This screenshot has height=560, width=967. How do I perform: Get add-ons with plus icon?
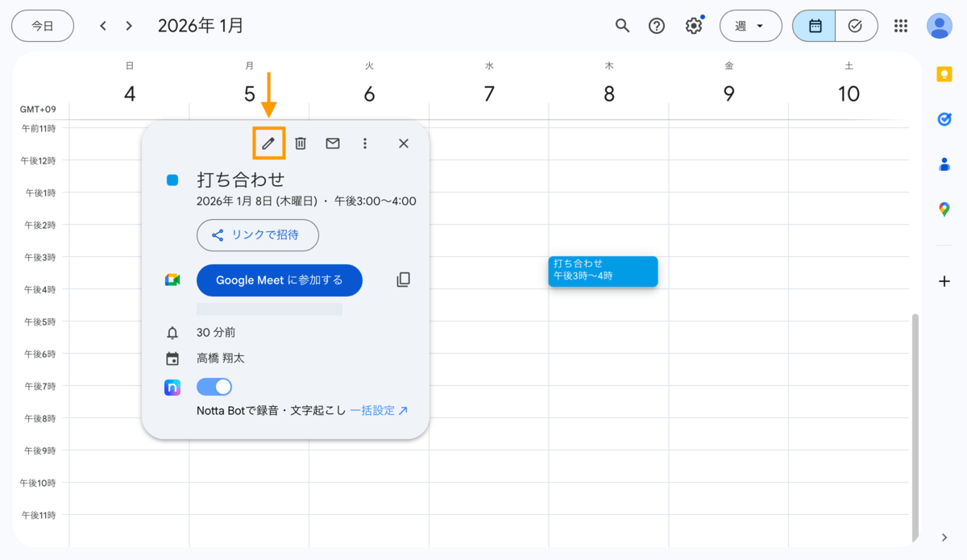coord(944,281)
